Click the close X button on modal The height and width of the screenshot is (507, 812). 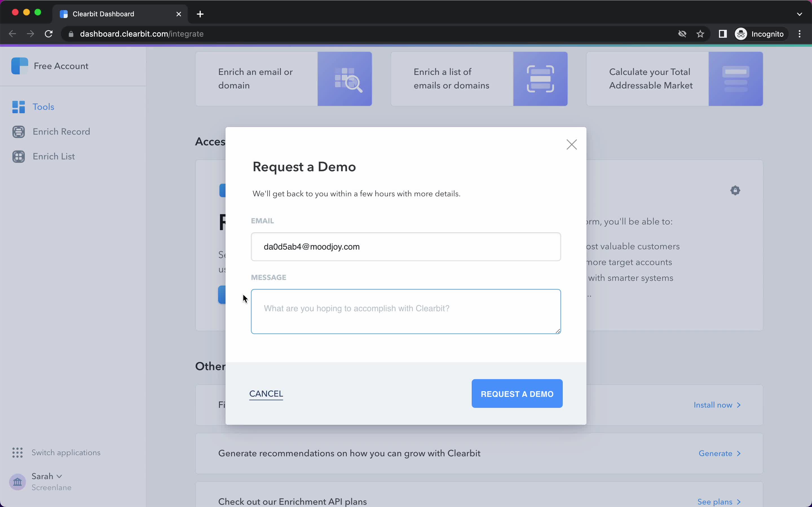click(572, 144)
